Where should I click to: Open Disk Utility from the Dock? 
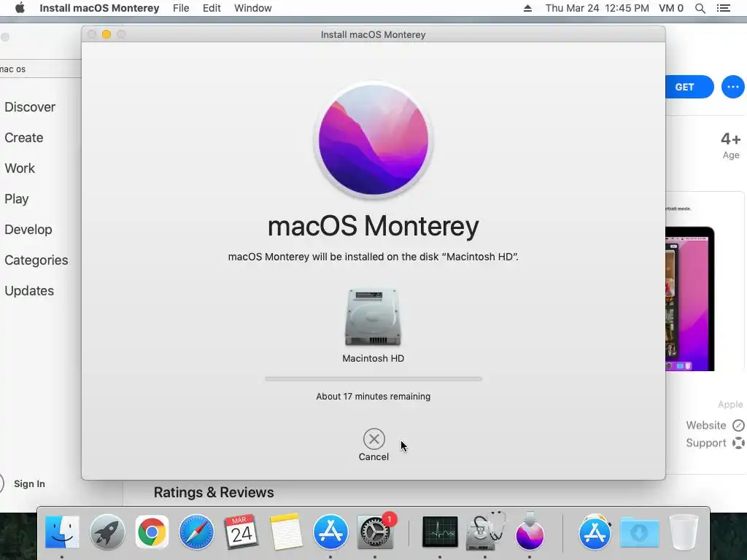tap(485, 532)
